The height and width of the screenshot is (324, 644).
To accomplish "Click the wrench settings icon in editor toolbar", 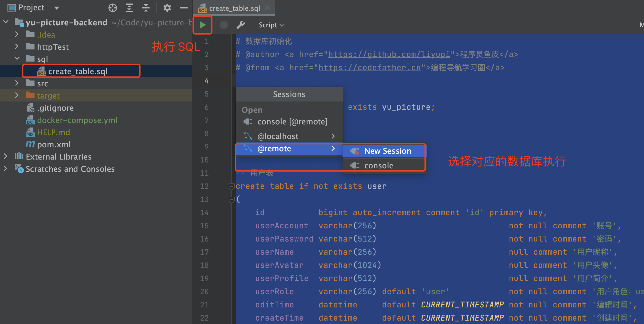I will [x=241, y=25].
